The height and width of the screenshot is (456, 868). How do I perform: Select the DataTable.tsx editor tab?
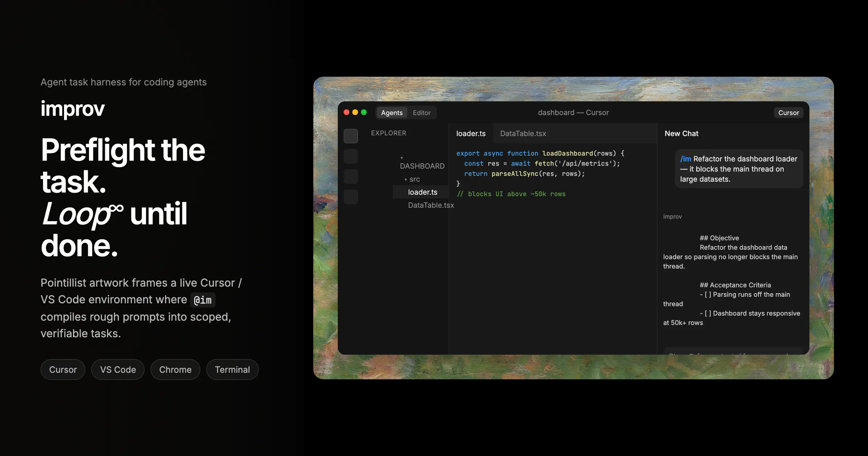523,134
